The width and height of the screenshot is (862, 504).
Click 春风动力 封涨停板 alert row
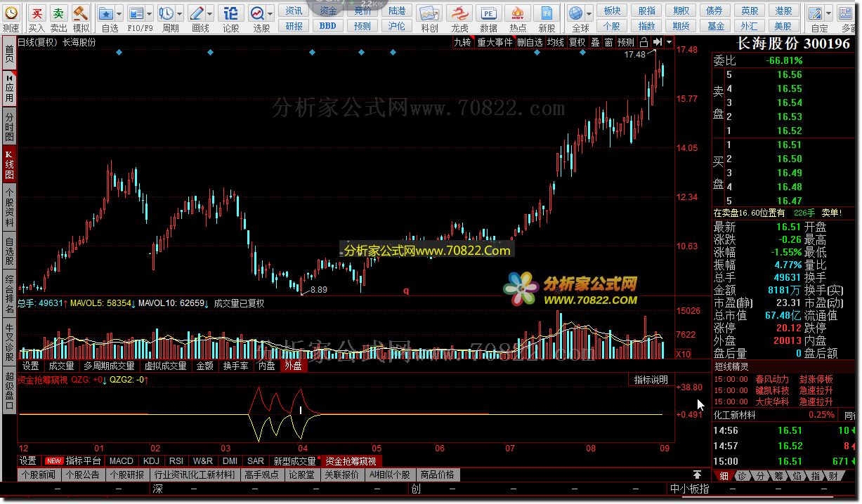(783, 380)
